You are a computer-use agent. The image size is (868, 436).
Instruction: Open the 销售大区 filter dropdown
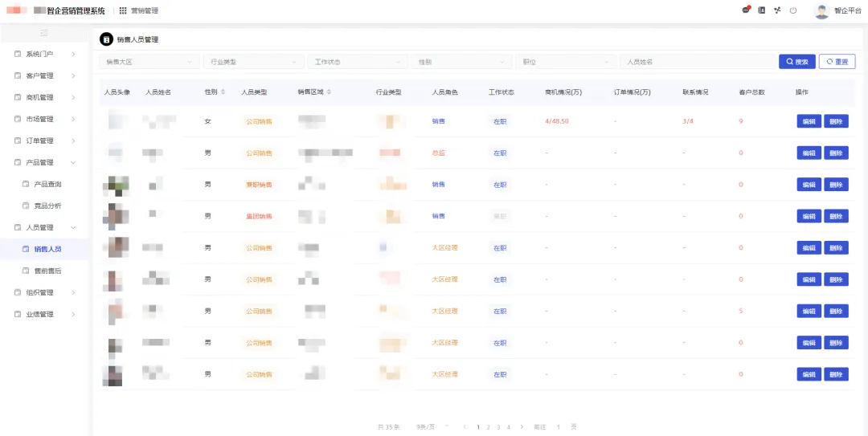pos(149,62)
